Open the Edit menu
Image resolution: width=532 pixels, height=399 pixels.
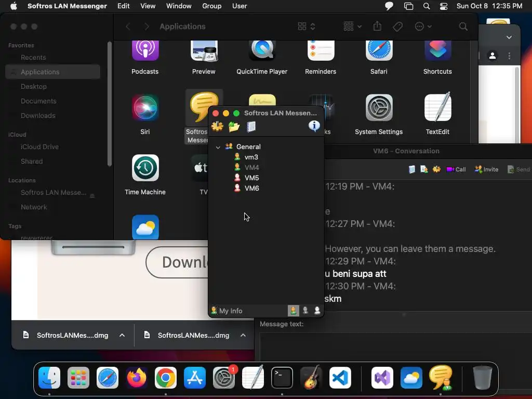click(x=124, y=6)
